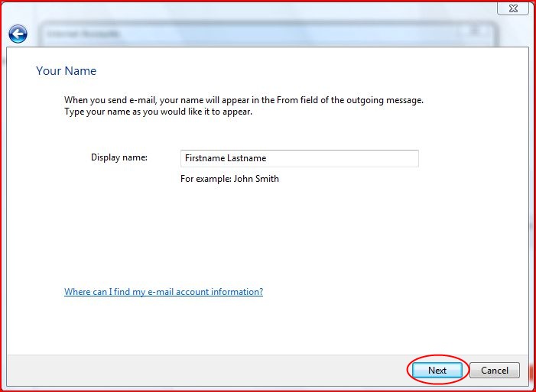Screen dimensions: 536x392
Task: Open 'Where can I find my e-mail account information?'
Action: tap(164, 292)
